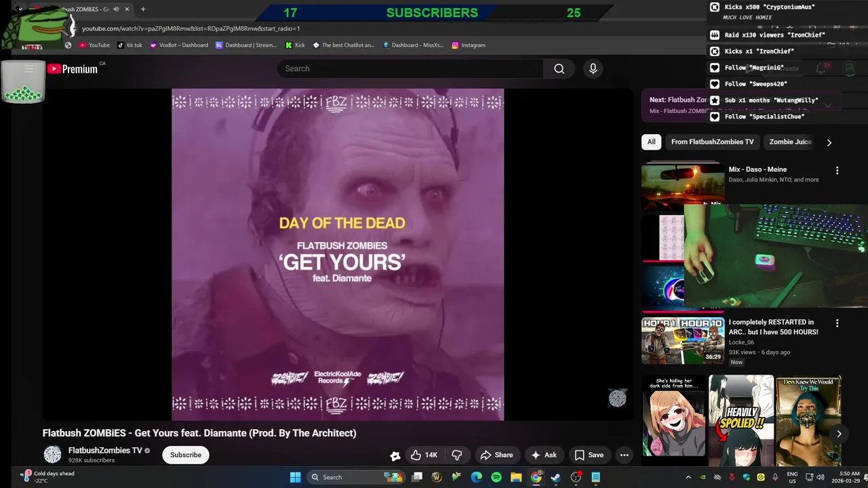Open Spotify from the taskbar
The image size is (868, 488).
click(x=496, y=477)
